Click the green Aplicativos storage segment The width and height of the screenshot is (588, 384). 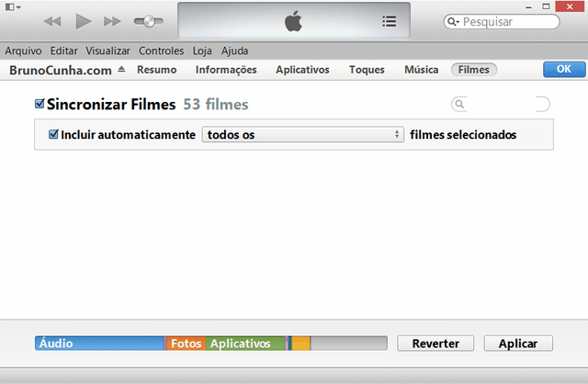[245, 344]
